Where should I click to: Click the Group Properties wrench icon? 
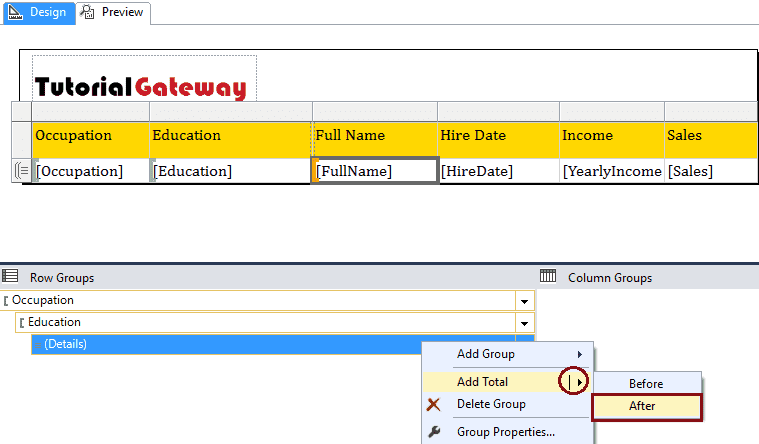pos(434,431)
